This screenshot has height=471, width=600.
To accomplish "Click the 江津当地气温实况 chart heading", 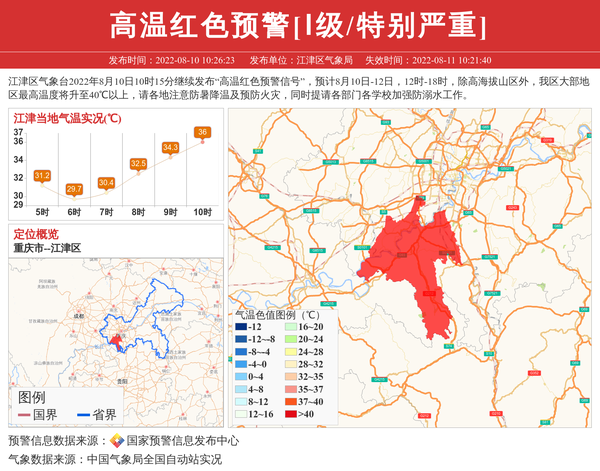I will 68,118.
